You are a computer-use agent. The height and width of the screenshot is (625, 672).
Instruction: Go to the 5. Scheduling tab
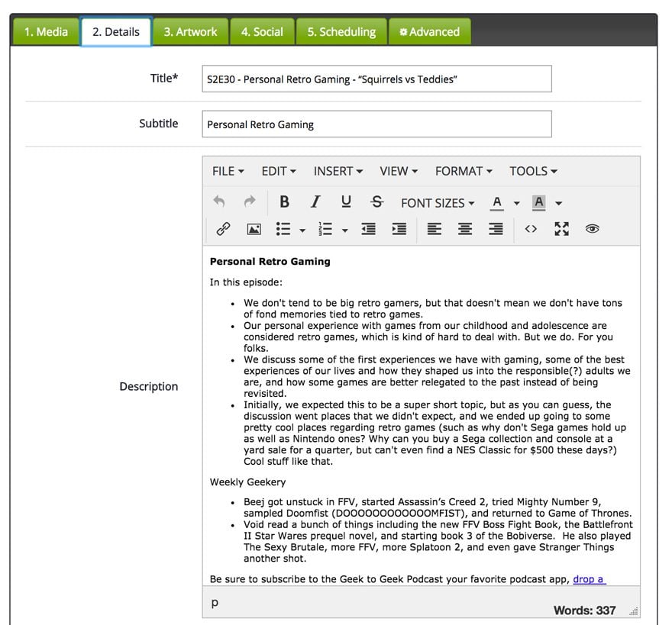pyautogui.click(x=341, y=32)
